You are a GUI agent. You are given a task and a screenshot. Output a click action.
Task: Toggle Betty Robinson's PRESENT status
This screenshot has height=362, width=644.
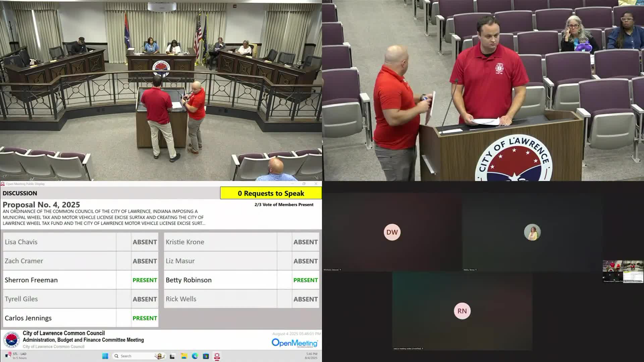[305, 280]
